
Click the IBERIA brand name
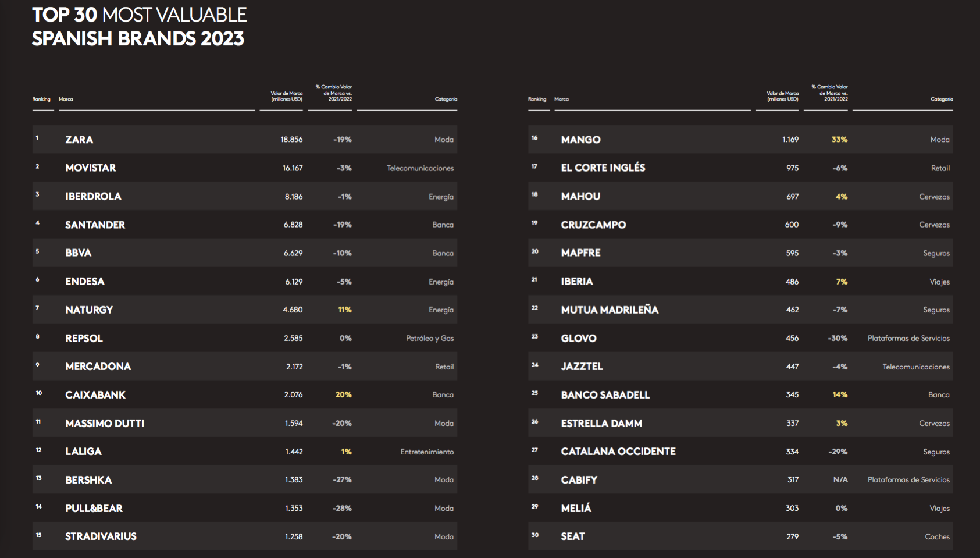point(577,281)
